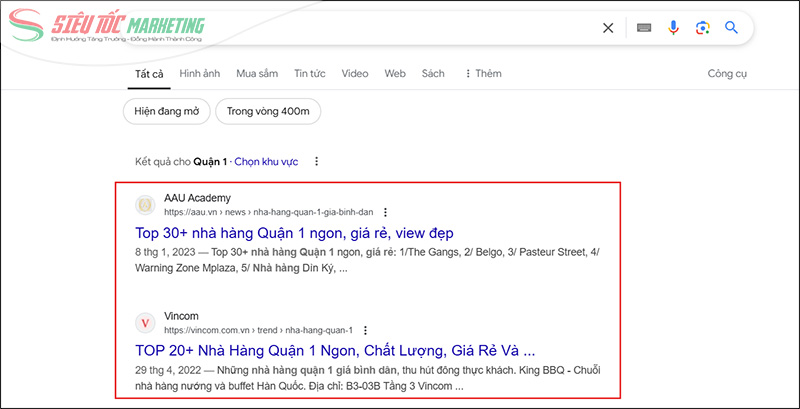This screenshot has height=409, width=800.
Task: Click the AAU Academy site favicon
Action: pos(146,205)
